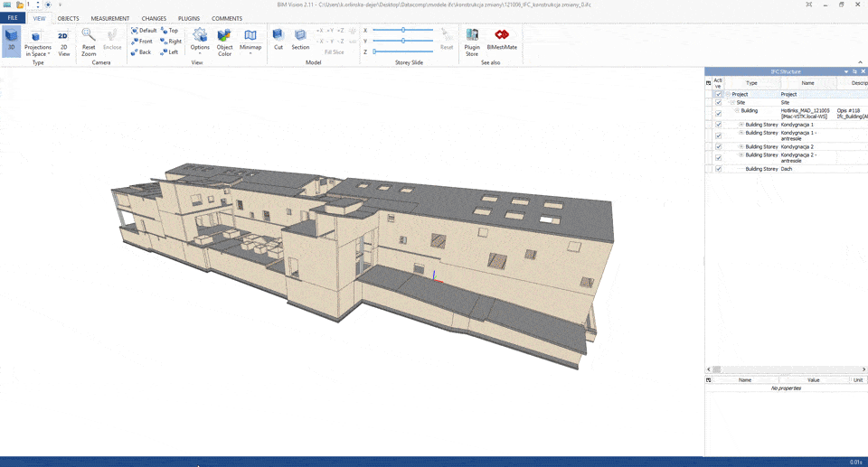Activate the Cut model tool
868x467 pixels.
pos(278,40)
